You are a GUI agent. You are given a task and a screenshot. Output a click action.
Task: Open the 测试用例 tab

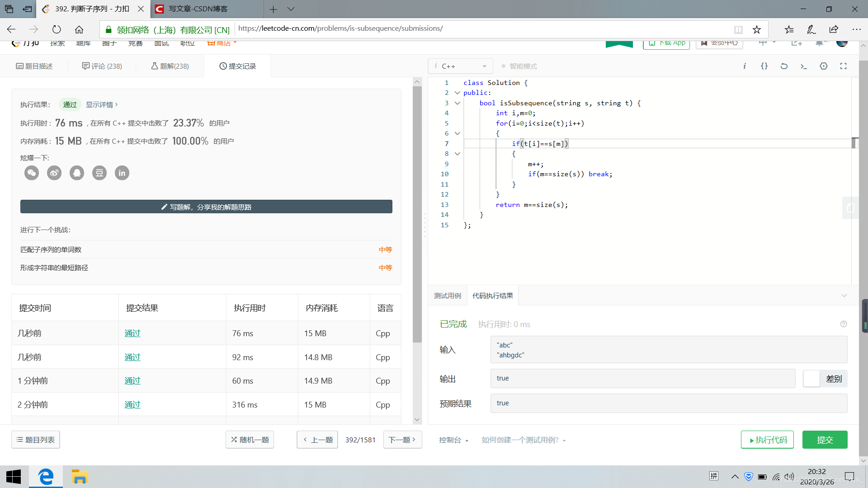(x=448, y=296)
